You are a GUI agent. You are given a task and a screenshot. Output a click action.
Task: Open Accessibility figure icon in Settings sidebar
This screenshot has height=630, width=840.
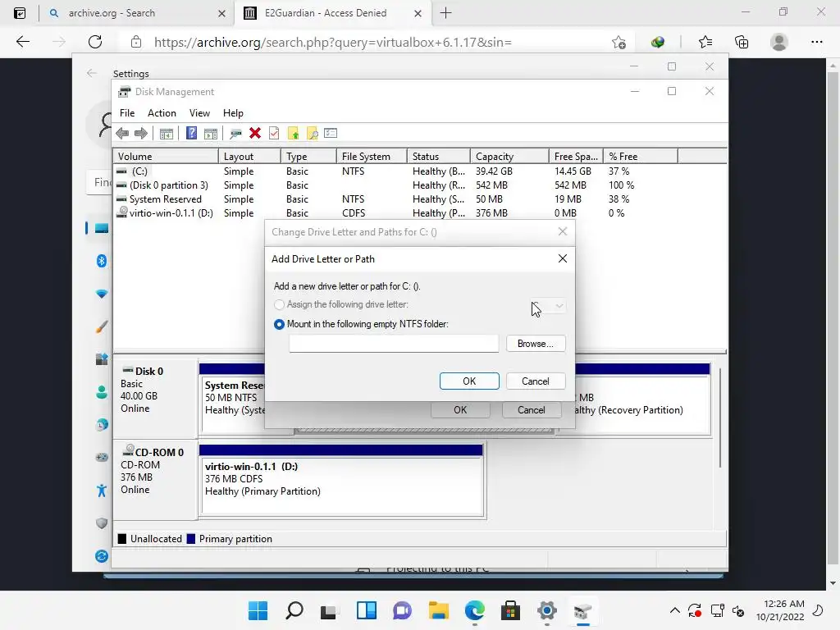tap(101, 491)
